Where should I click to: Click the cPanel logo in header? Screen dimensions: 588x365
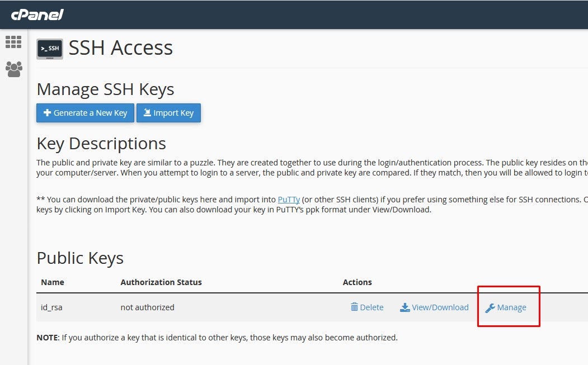37,15
